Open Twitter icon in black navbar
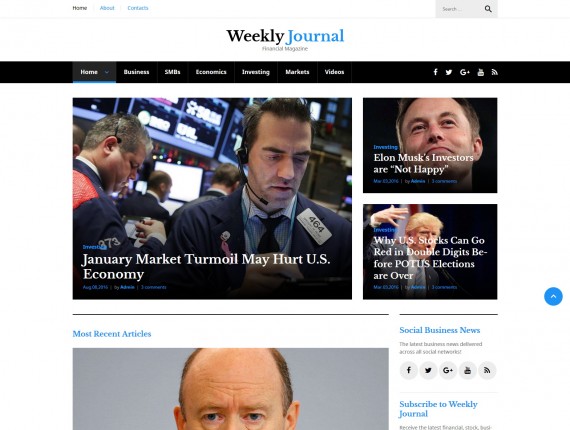Screen dimensions: 570x430 (449, 72)
